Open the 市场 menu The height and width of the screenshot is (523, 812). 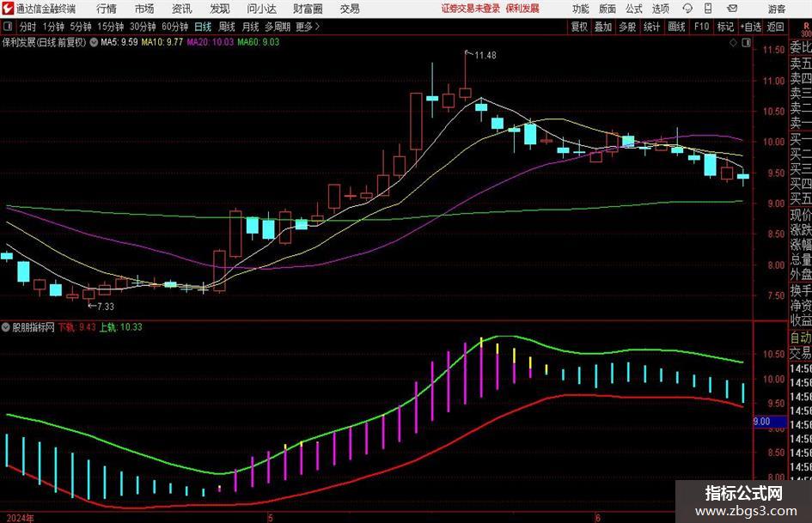(144, 9)
